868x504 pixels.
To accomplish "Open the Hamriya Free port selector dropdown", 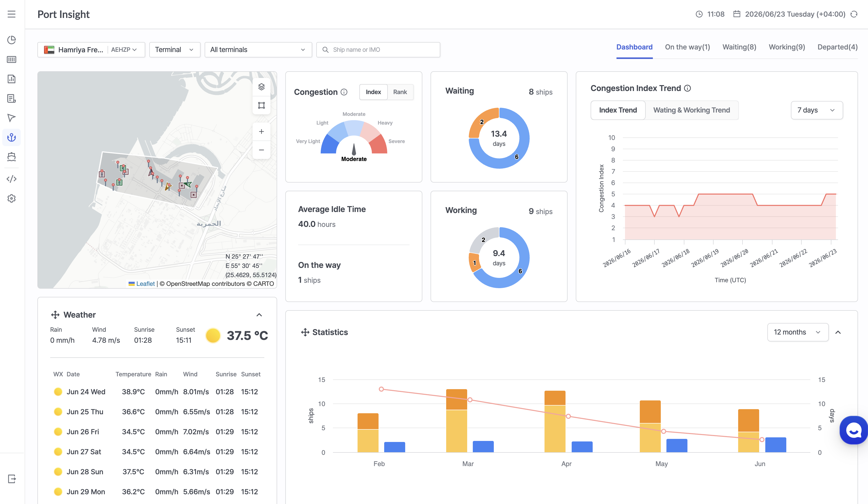I will [91, 50].
